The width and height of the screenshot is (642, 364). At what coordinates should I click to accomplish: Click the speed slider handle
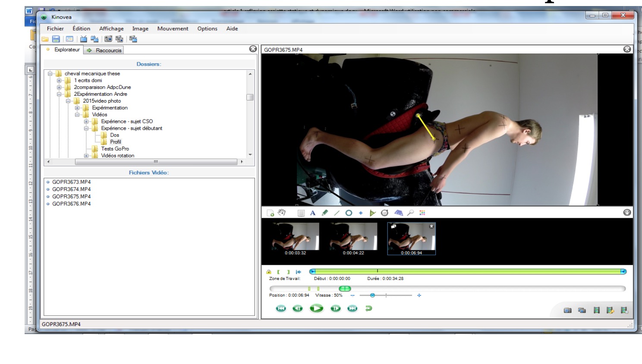point(372,295)
